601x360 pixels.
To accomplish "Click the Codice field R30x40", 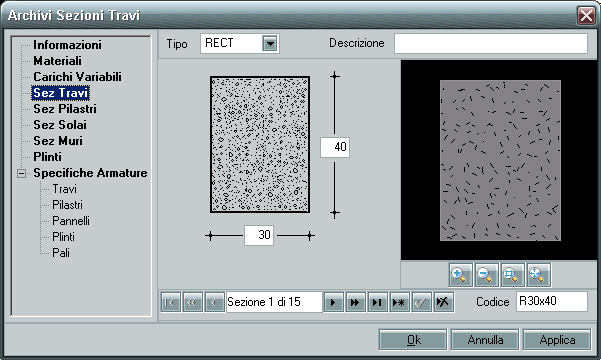I will point(551,302).
